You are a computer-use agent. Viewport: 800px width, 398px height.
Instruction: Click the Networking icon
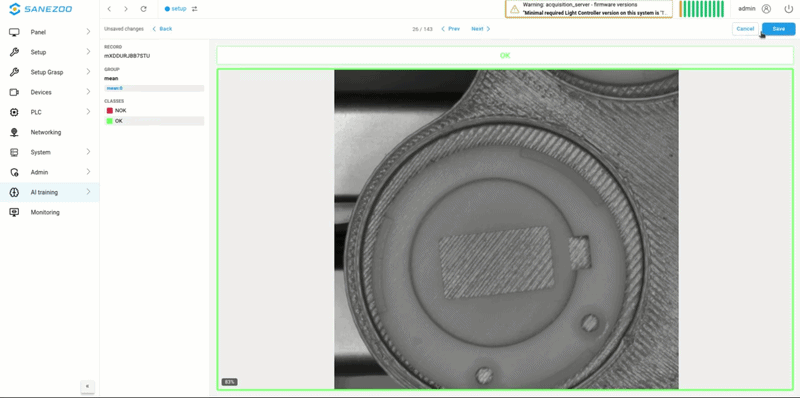(14, 132)
